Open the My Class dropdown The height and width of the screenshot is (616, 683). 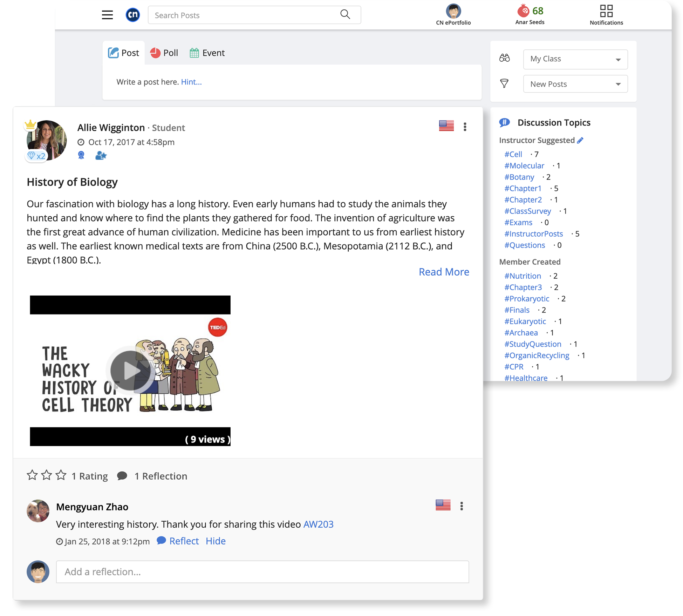coord(575,59)
